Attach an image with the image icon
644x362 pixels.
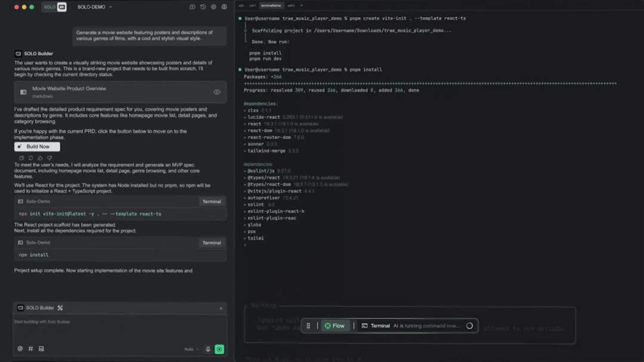42,349
